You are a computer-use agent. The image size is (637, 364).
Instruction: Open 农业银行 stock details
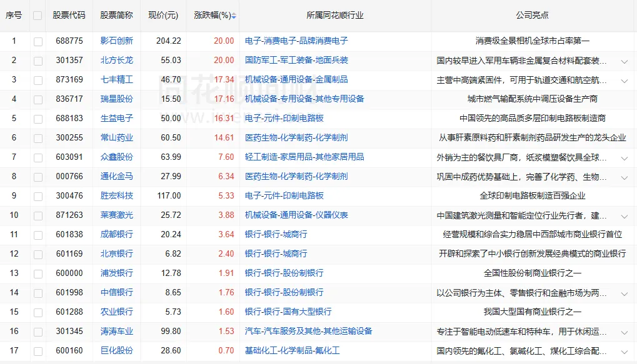117,312
